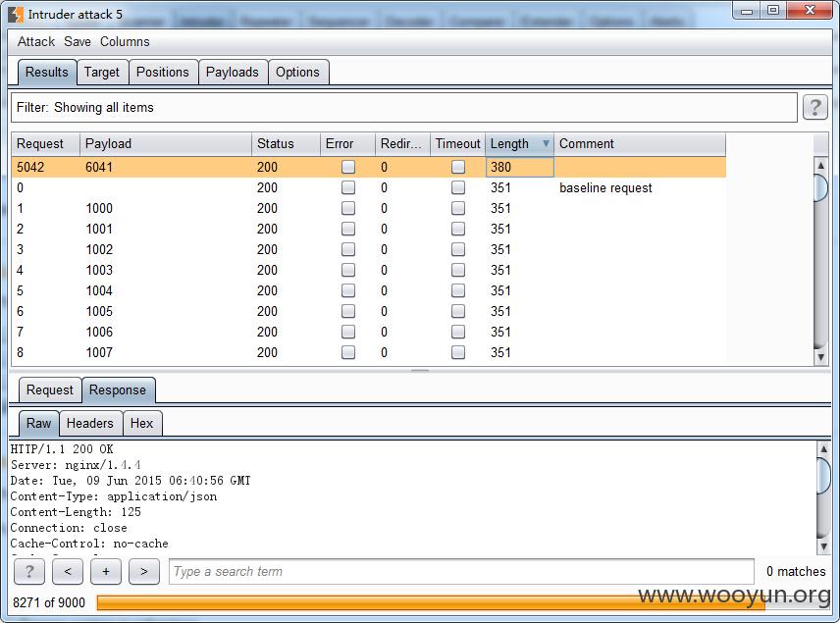Select the Raw view tab
This screenshot has height=623, width=840.
(x=38, y=423)
